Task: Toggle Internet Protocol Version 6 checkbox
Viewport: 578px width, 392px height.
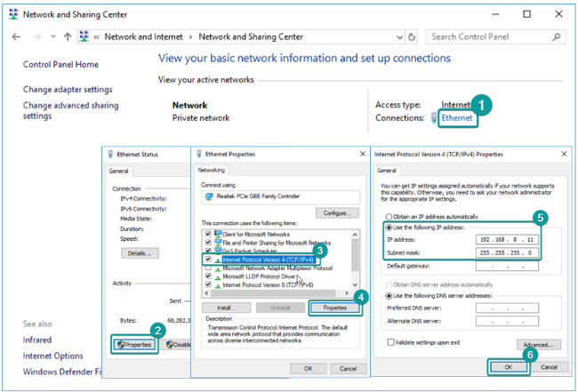Action: tap(208, 284)
